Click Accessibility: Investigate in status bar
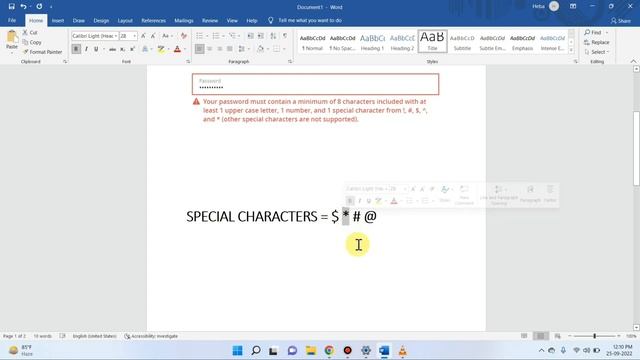Screen dimensions: 640x360 151,336
